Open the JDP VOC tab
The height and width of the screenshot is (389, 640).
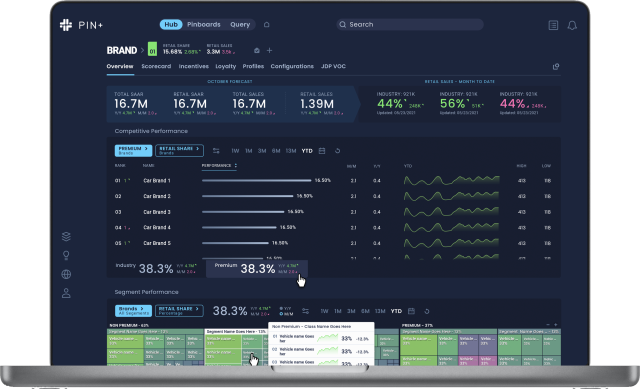tap(333, 66)
